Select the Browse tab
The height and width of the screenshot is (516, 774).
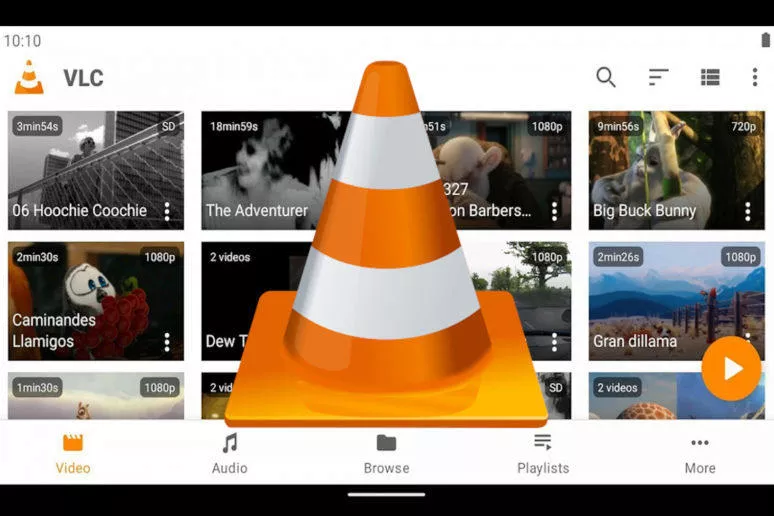click(387, 453)
